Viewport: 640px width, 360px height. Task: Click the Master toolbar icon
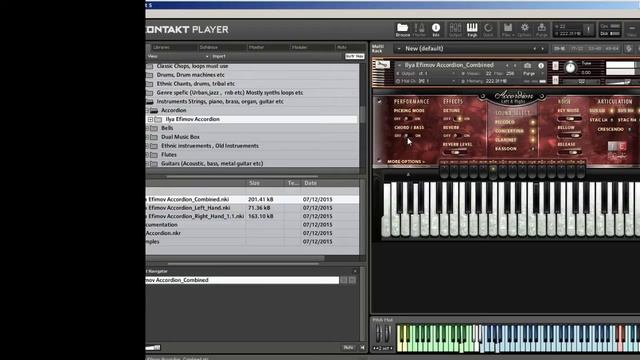[x=419, y=29]
